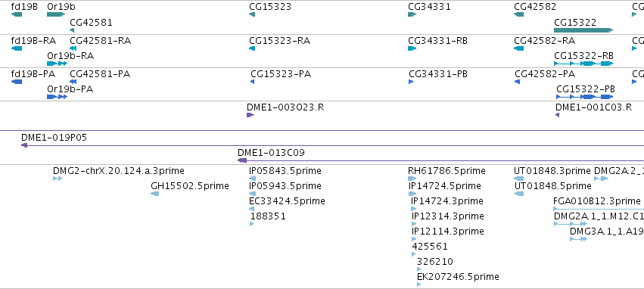This screenshot has height=289, width=644.
Task: Select the fd19B gene arrow
Action: (17, 14)
